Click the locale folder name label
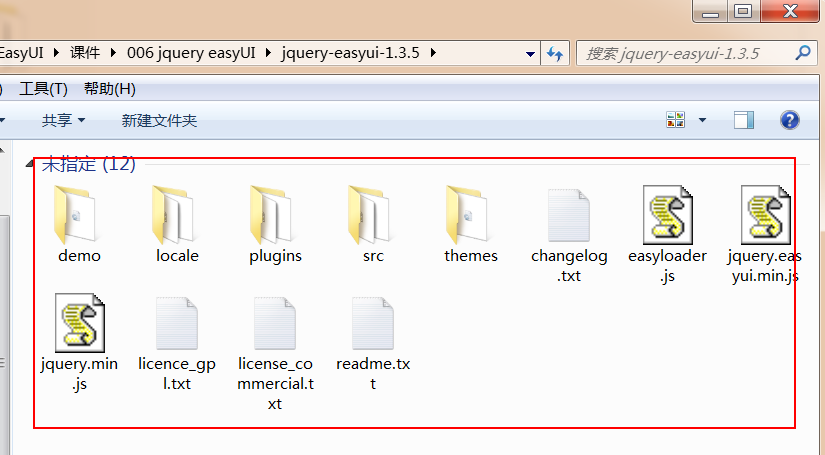 177,256
